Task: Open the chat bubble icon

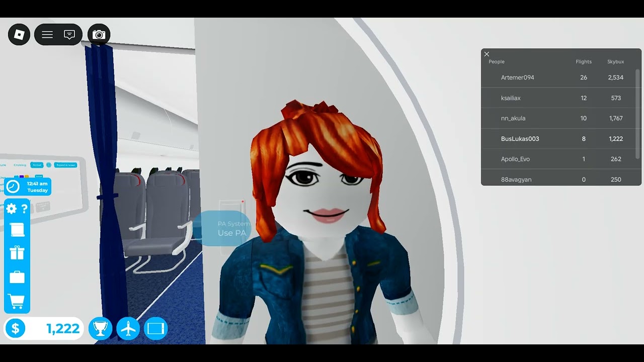Action: [69, 34]
